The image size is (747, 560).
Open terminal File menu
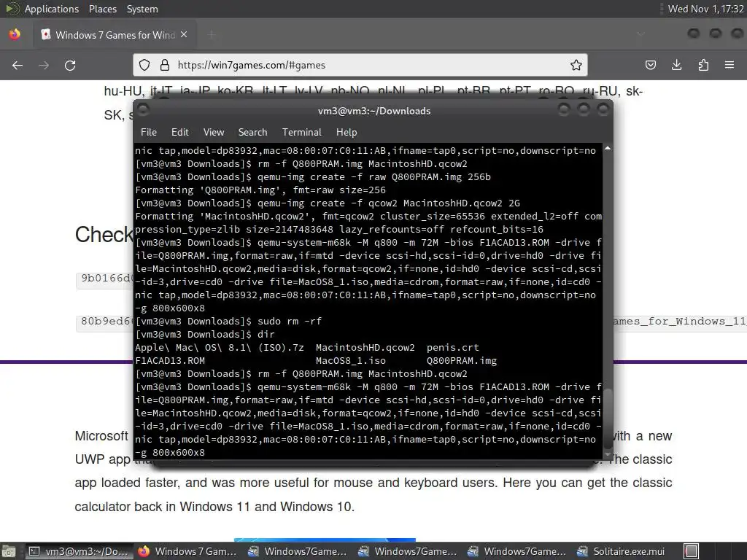click(149, 133)
